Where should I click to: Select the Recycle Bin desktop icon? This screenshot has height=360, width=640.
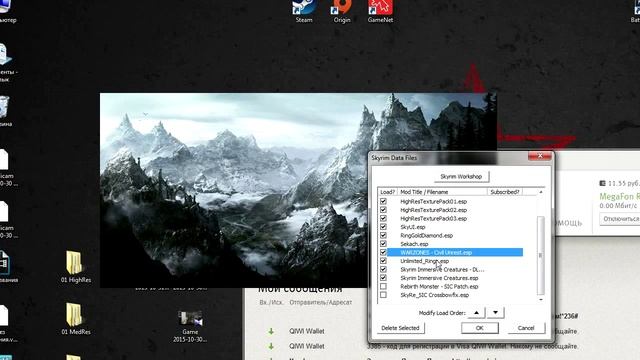pos(4,110)
